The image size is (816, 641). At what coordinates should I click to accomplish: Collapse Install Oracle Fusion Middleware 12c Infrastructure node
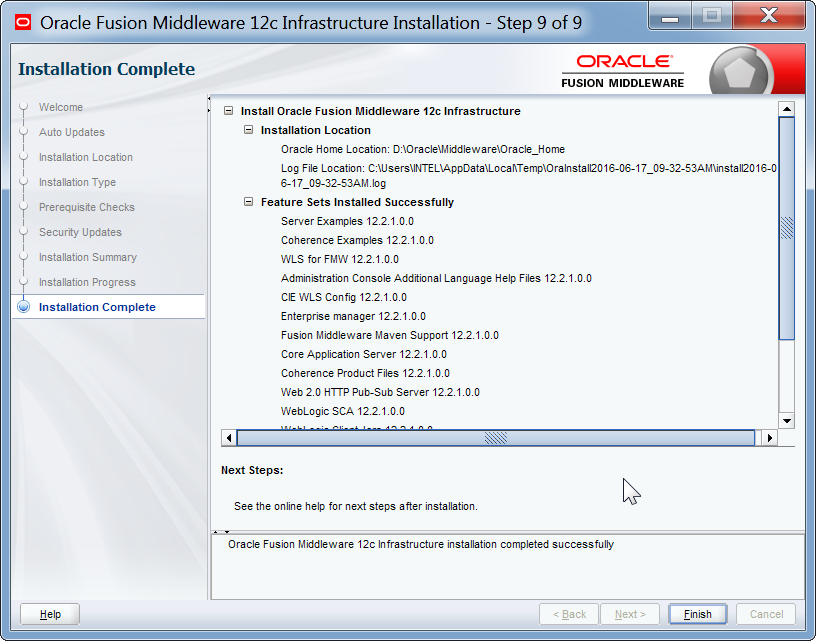(x=228, y=111)
